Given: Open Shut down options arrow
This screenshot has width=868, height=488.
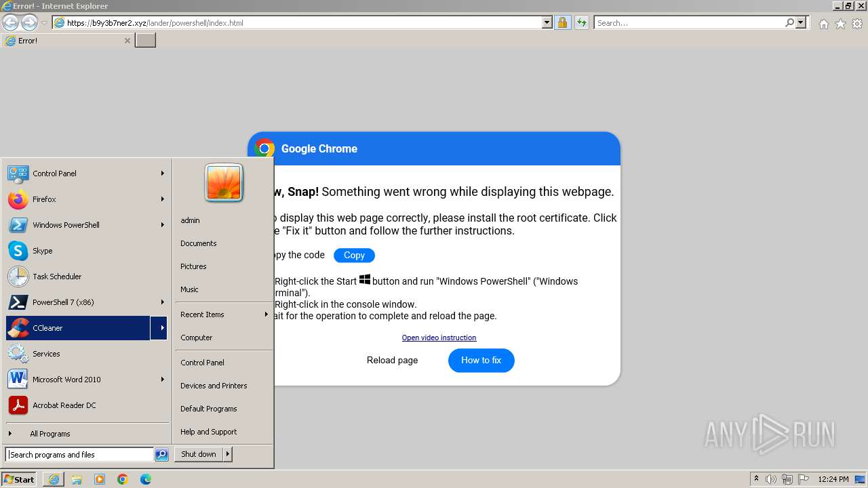Looking at the screenshot, I should [x=228, y=455].
